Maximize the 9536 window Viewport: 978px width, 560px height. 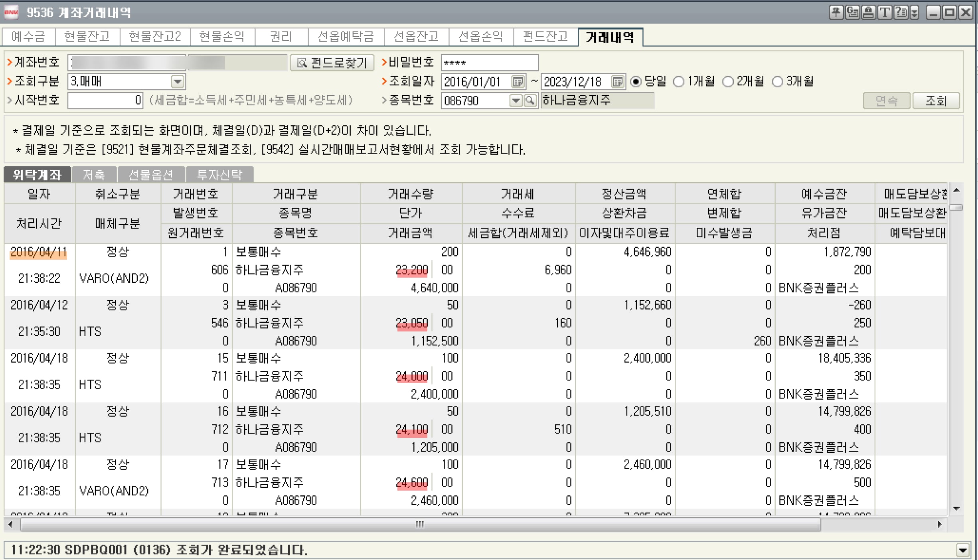coord(949,12)
